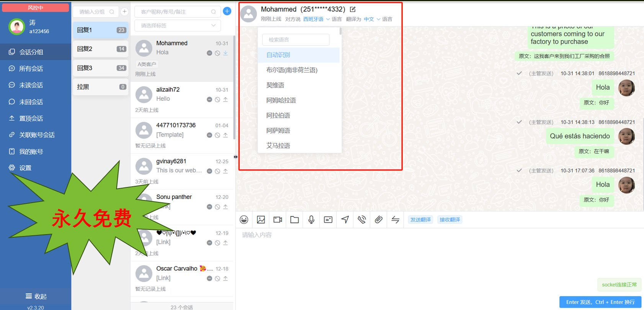Click the block icon on Sonu panther row
Viewport: 644px width, 310px height.
click(x=217, y=207)
